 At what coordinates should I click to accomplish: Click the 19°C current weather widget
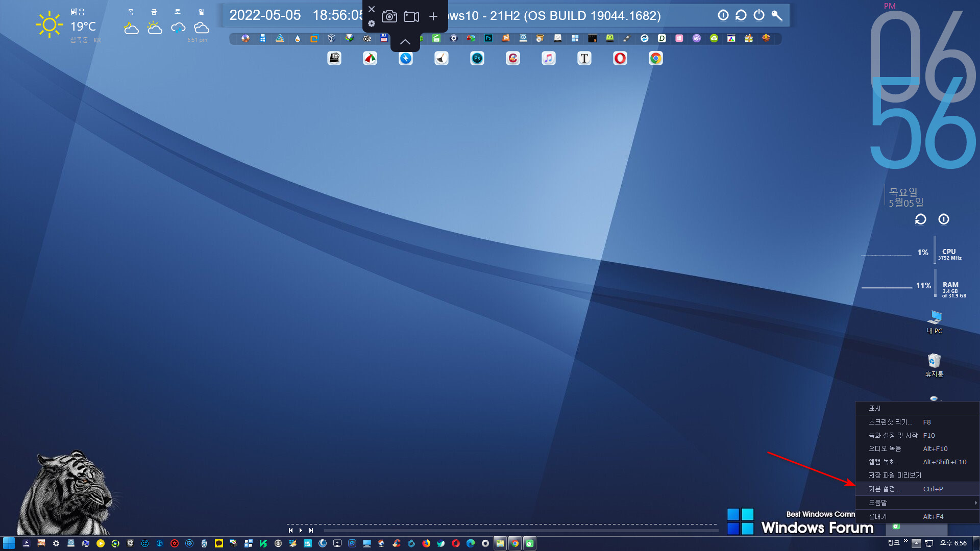(x=68, y=26)
